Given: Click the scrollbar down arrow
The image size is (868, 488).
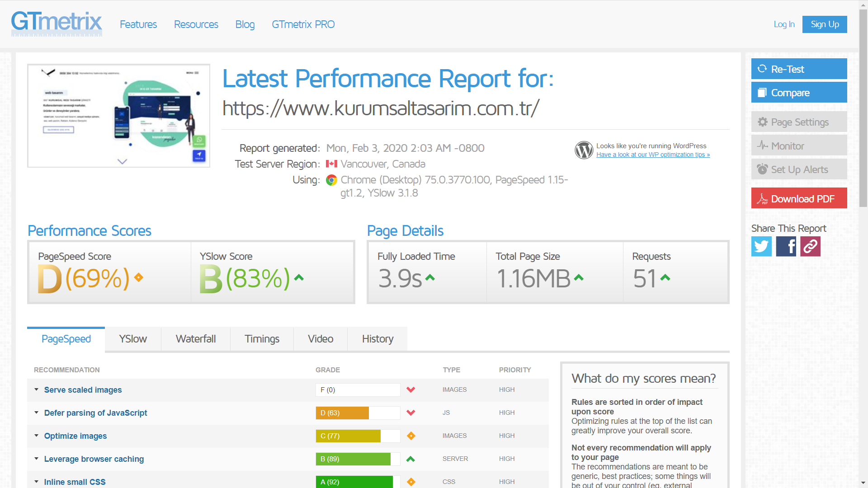Looking at the screenshot, I should coord(863,483).
